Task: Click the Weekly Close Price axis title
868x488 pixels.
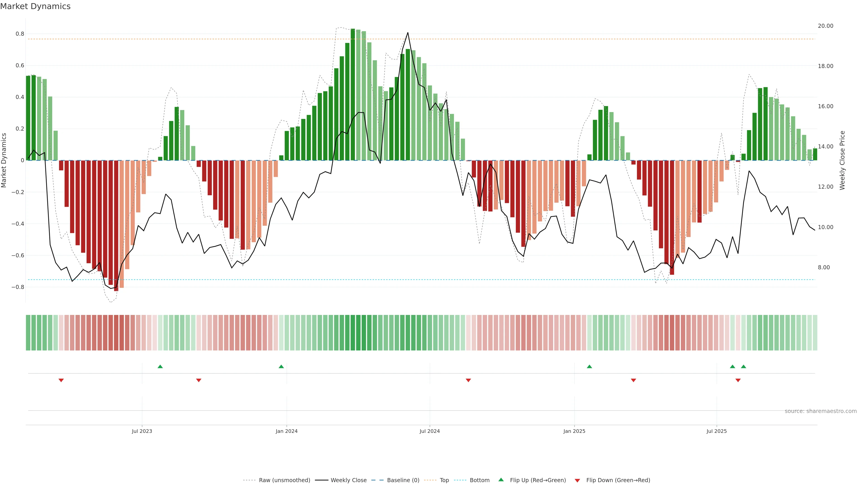Action: pos(842,160)
